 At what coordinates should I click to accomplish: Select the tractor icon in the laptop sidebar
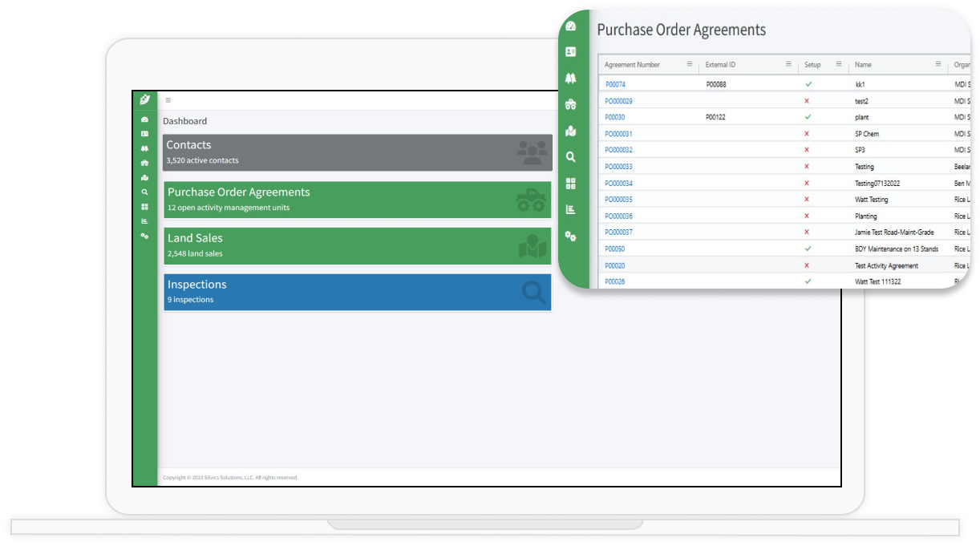(x=144, y=163)
